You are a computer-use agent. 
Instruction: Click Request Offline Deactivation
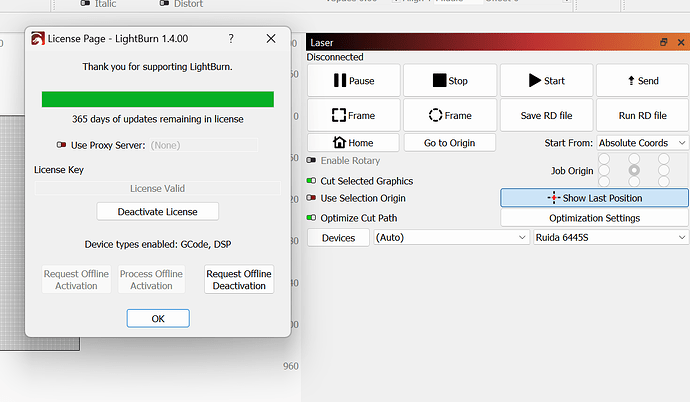pos(239,279)
